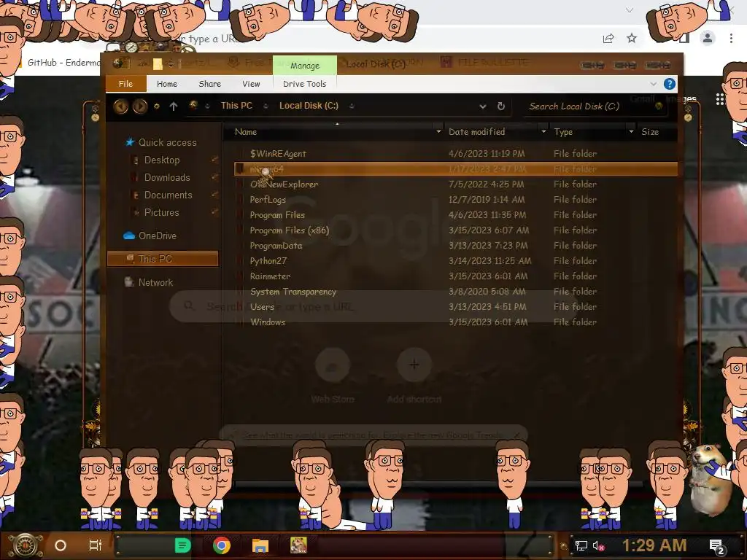This screenshot has height=560, width=747.
Task: Select Quick access in navigation pane
Action: [x=167, y=142]
